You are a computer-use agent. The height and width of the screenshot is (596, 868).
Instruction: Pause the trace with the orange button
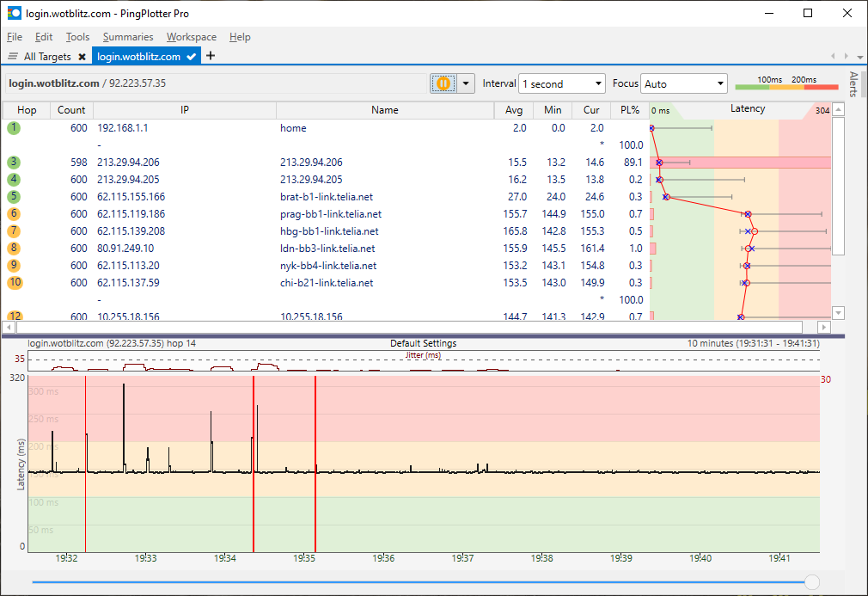click(x=443, y=83)
